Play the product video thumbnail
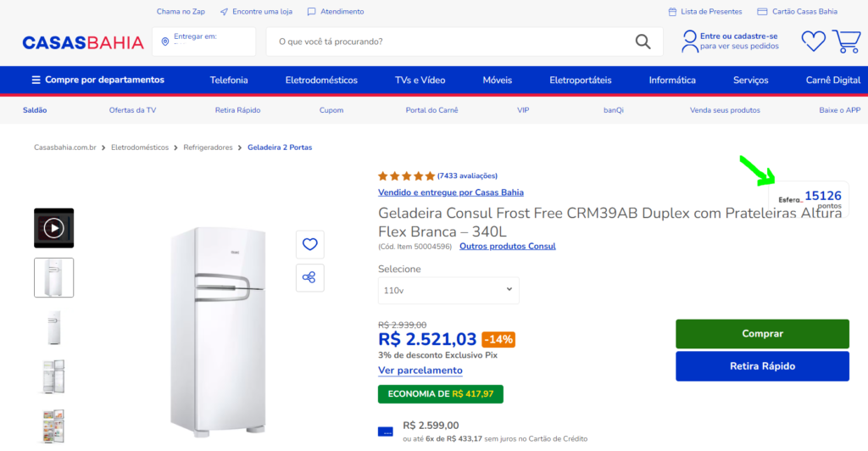Viewport: 868px width, 451px height. point(53,228)
